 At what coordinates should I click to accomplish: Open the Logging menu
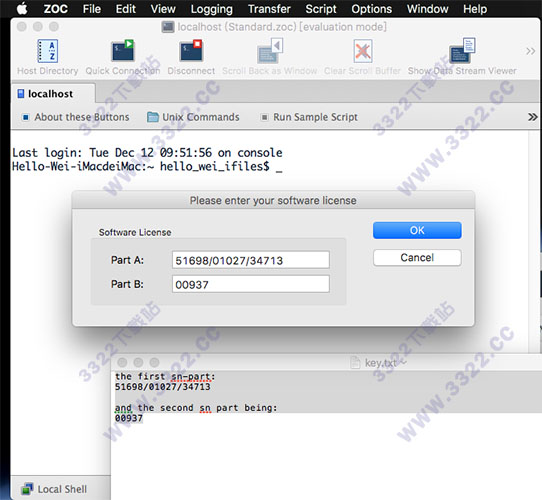[x=212, y=9]
